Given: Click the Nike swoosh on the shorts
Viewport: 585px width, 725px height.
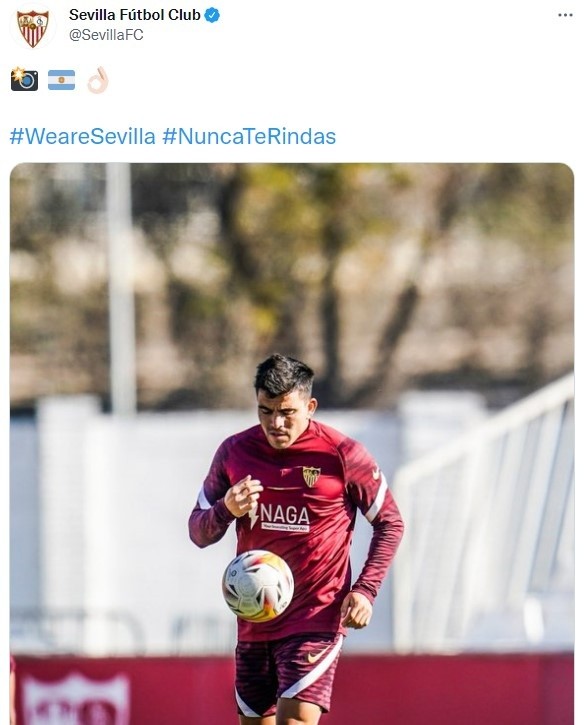Looking at the screenshot, I should tap(318, 655).
